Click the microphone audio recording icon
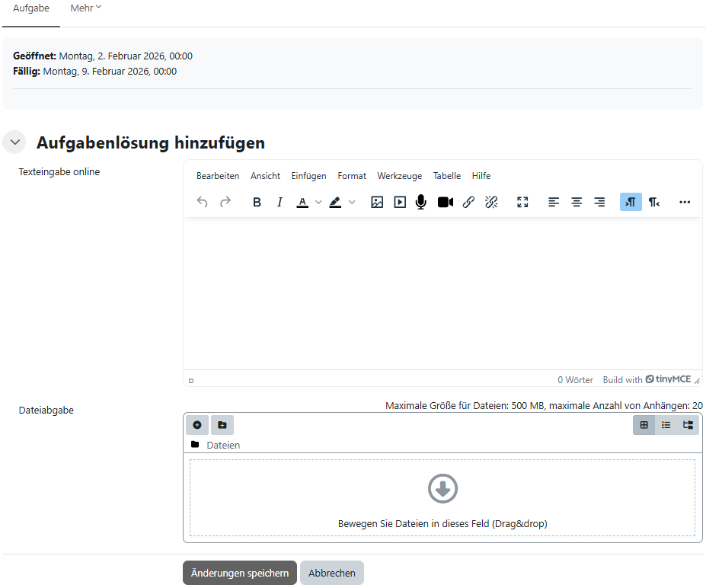 point(420,202)
